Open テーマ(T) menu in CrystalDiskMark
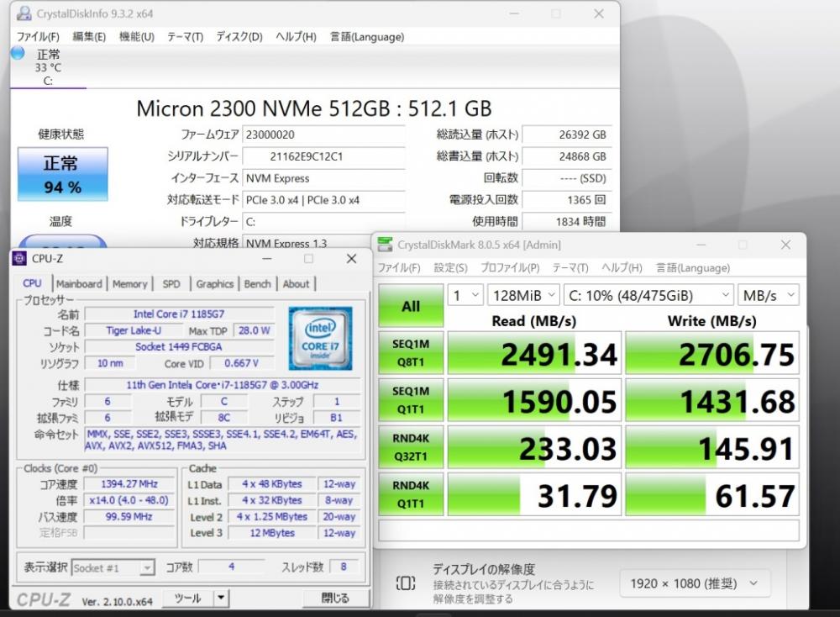Image resolution: width=840 pixels, height=617 pixels. coord(570,267)
